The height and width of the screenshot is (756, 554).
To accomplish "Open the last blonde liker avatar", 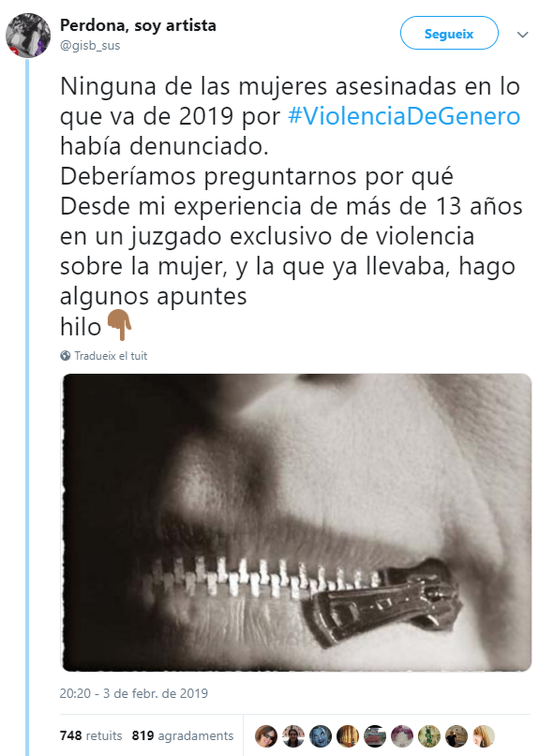I will pyautogui.click(x=484, y=736).
